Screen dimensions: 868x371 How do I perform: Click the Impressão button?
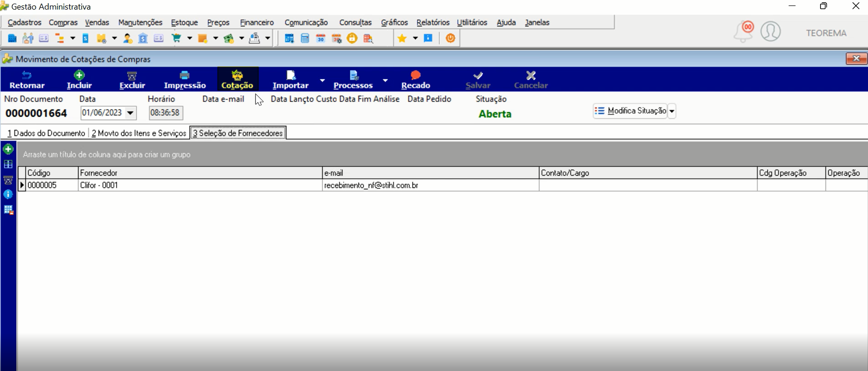pyautogui.click(x=184, y=80)
